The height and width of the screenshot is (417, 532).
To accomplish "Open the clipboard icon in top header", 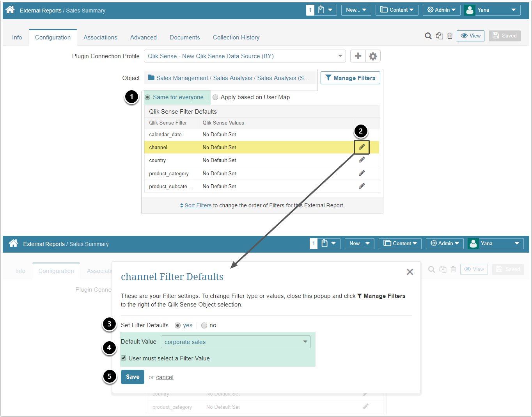I will click(x=321, y=10).
